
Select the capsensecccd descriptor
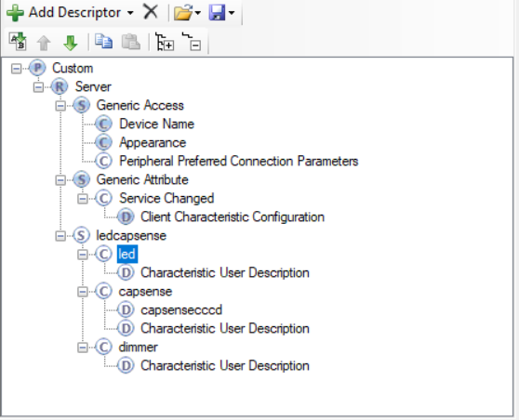[x=181, y=309]
